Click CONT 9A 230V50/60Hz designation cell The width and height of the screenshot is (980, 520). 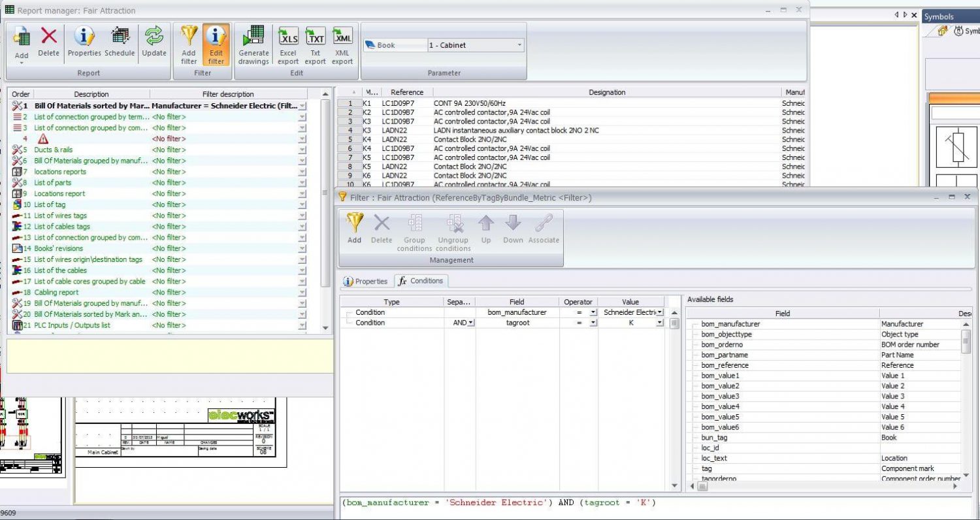coord(607,103)
